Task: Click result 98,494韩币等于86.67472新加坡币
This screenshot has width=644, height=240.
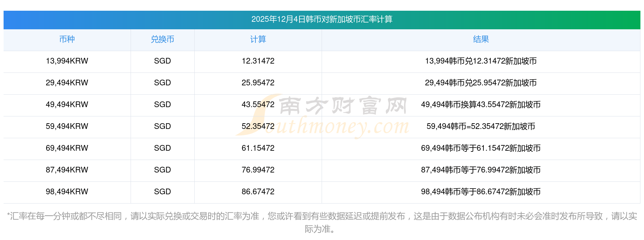Action: coord(481,192)
